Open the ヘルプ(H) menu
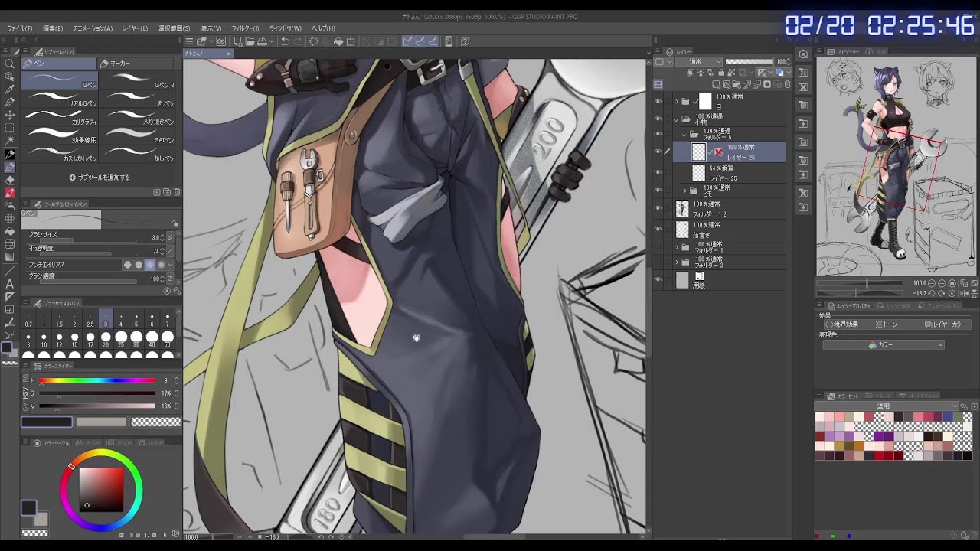 pyautogui.click(x=323, y=28)
